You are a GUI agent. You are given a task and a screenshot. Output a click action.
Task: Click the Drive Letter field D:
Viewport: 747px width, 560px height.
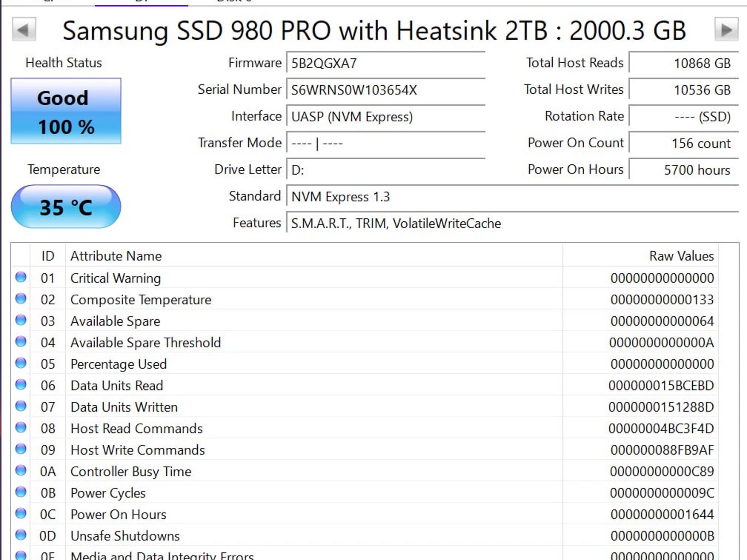tap(386, 170)
